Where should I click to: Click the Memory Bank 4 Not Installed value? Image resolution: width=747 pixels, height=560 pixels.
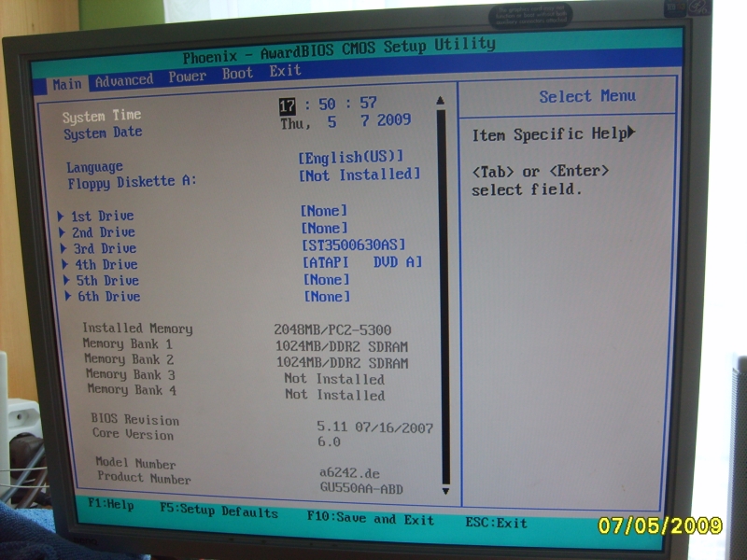click(335, 395)
